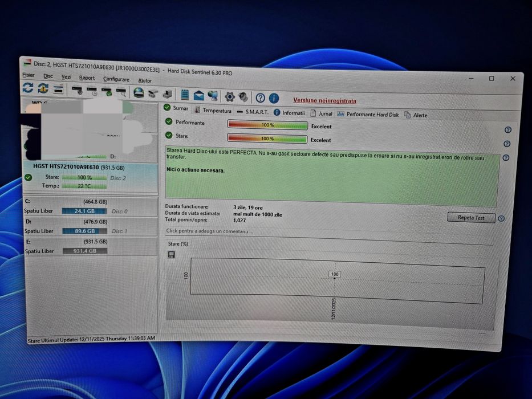Screen dimensions: 532x399
Task: Click the blue round info toolbar icon
Action: 274,99
